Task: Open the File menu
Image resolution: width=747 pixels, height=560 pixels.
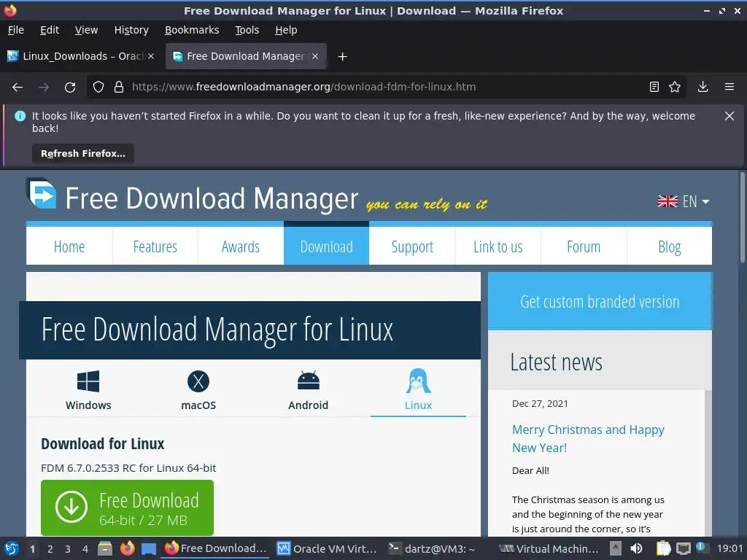Action: pos(16,30)
